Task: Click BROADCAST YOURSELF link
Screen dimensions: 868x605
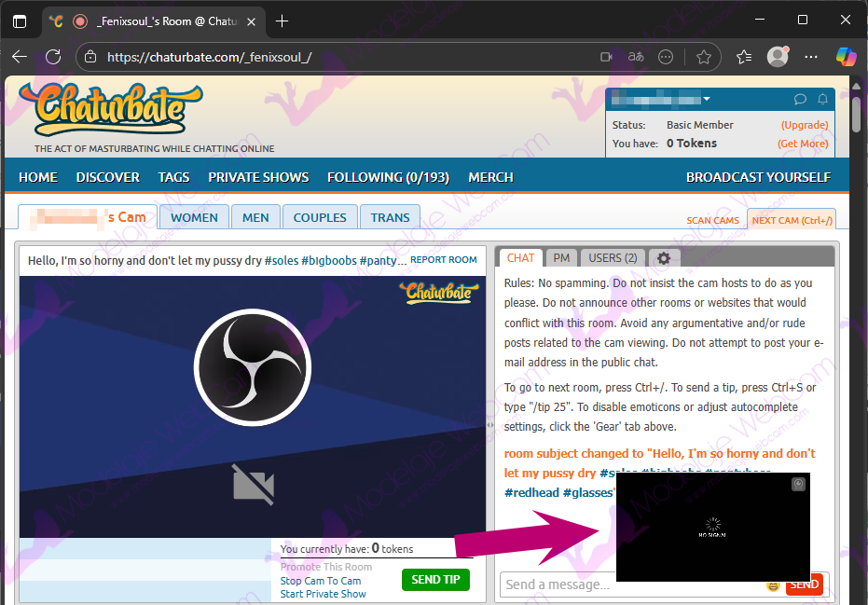Action: click(758, 177)
